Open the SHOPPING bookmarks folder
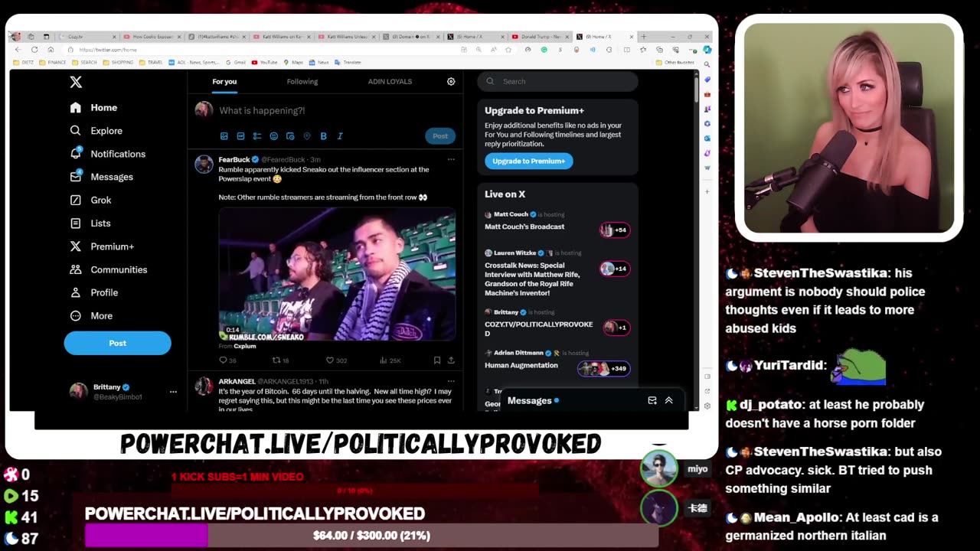Image resolution: width=980 pixels, height=551 pixels. (x=117, y=62)
